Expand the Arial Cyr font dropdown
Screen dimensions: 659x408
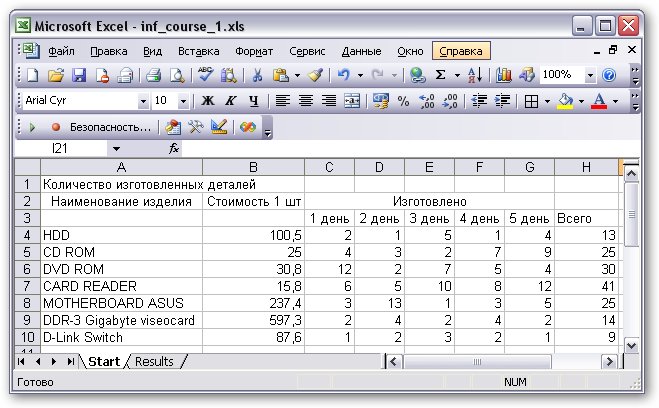point(142,101)
